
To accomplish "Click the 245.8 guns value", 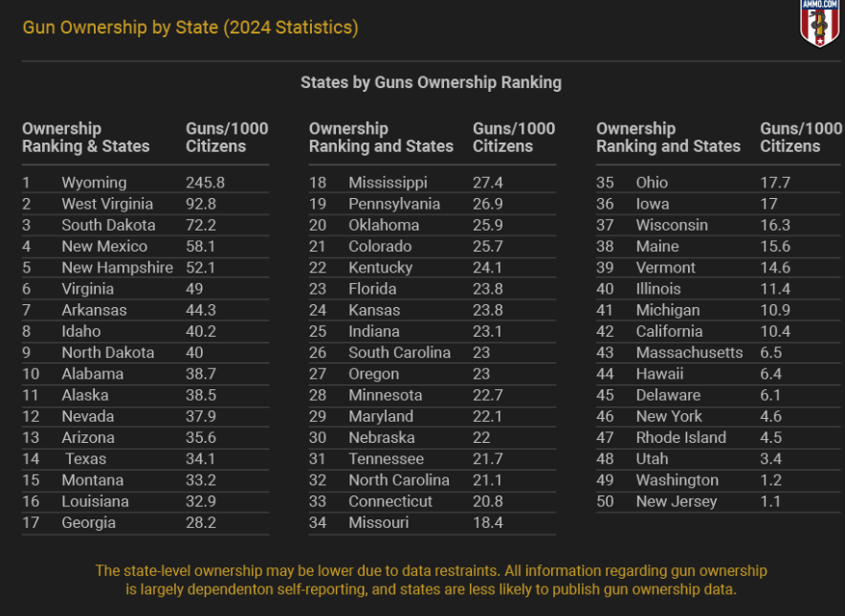I will [x=208, y=183].
